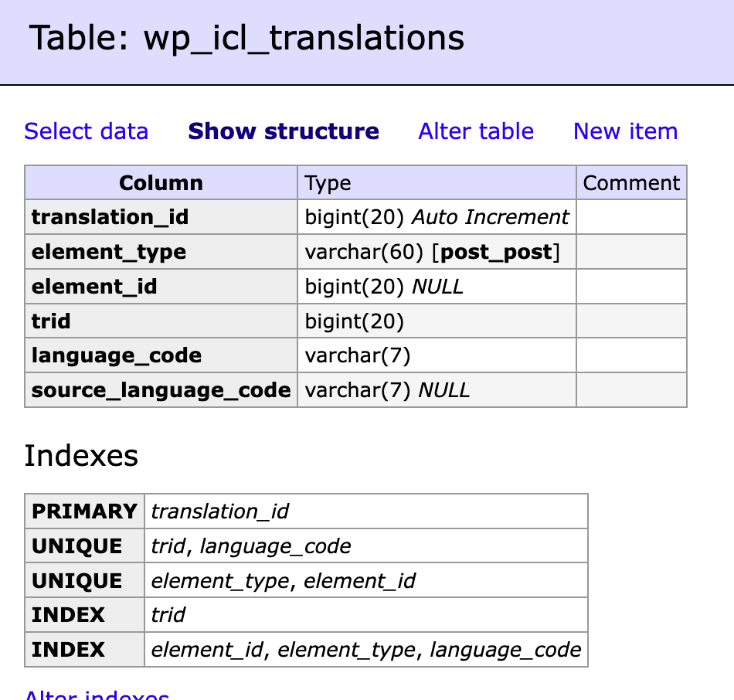Open the Select data link
This screenshot has width=734, height=700.
86,131
